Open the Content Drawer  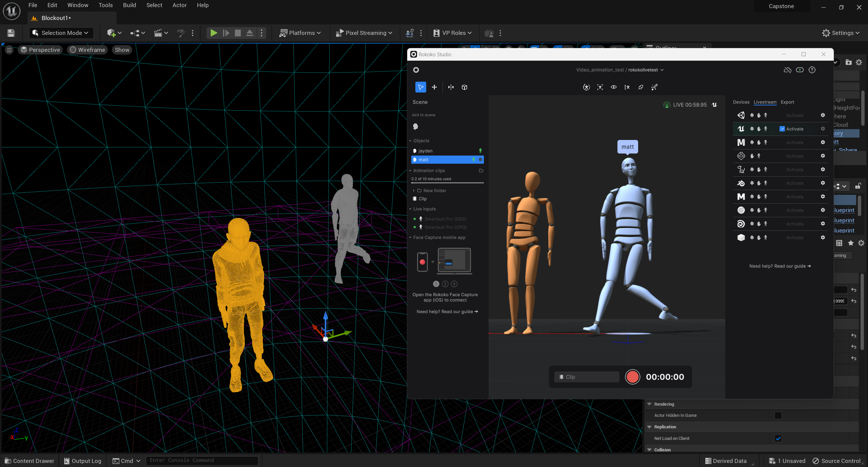[29, 461]
